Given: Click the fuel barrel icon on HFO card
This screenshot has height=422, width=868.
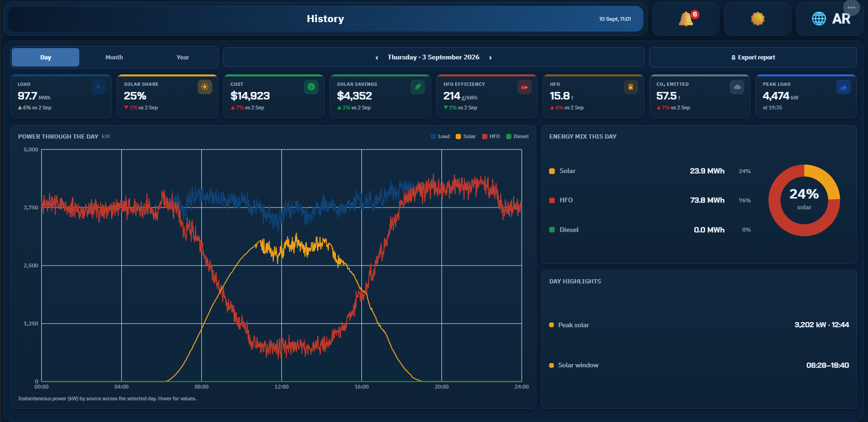Looking at the screenshot, I should 631,87.
